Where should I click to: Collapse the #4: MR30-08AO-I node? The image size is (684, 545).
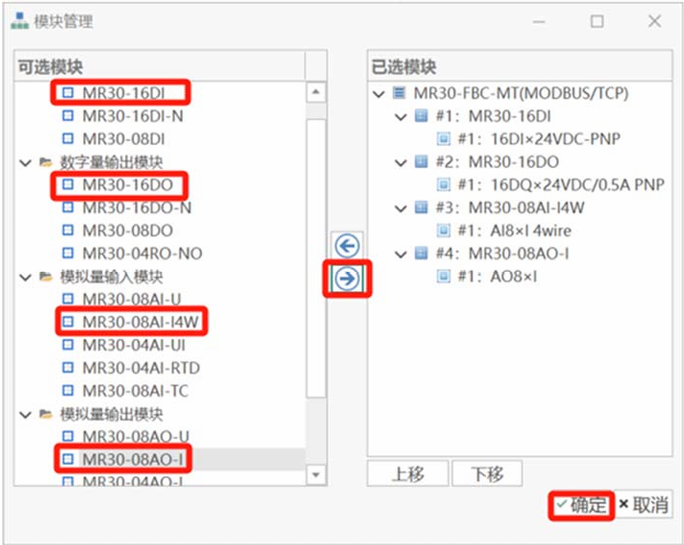(x=400, y=254)
